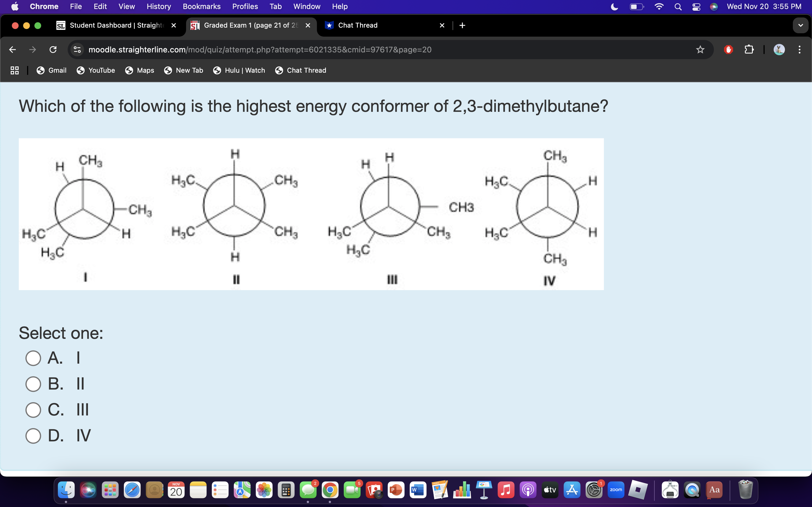Open FaceTime from the Dock
812x507 pixels.
[x=353, y=490]
